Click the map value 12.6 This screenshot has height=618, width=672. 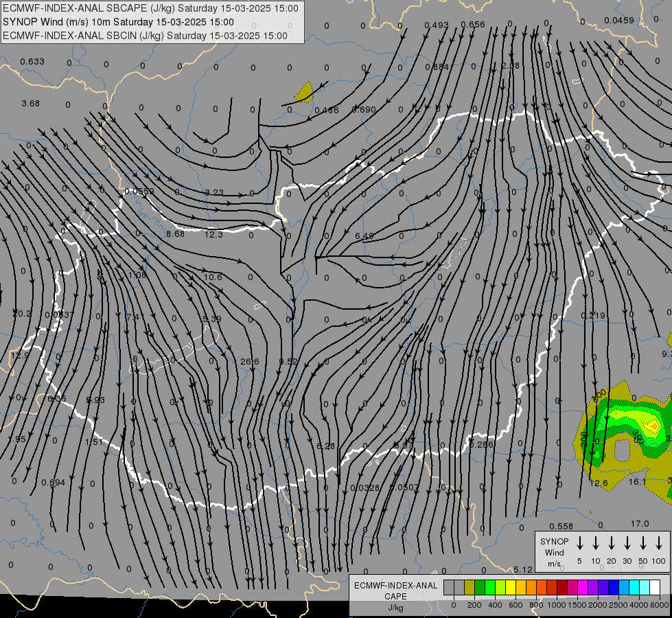[599, 483]
